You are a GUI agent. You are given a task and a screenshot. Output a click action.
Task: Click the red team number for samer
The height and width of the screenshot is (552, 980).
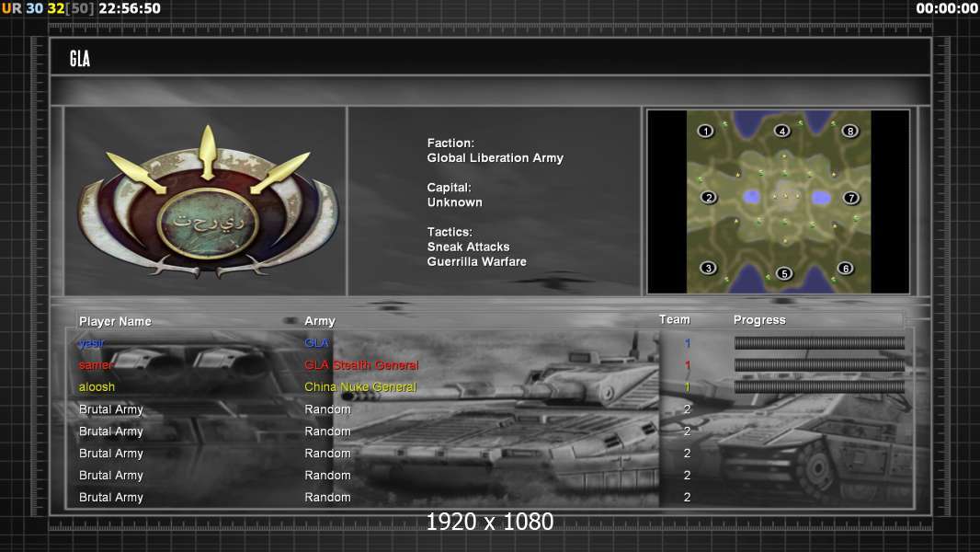click(x=687, y=365)
